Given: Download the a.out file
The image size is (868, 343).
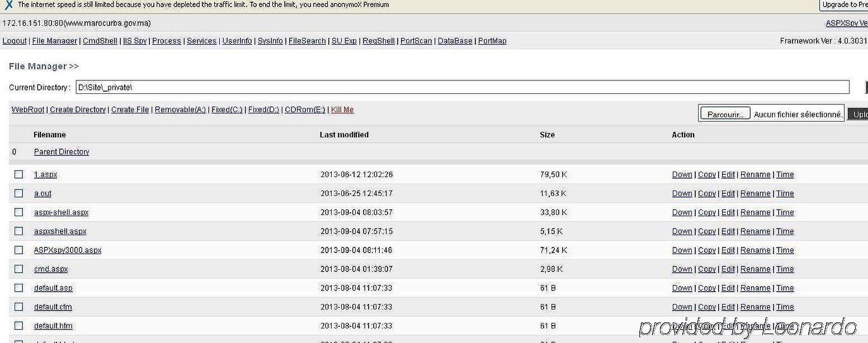Looking at the screenshot, I should tap(682, 193).
